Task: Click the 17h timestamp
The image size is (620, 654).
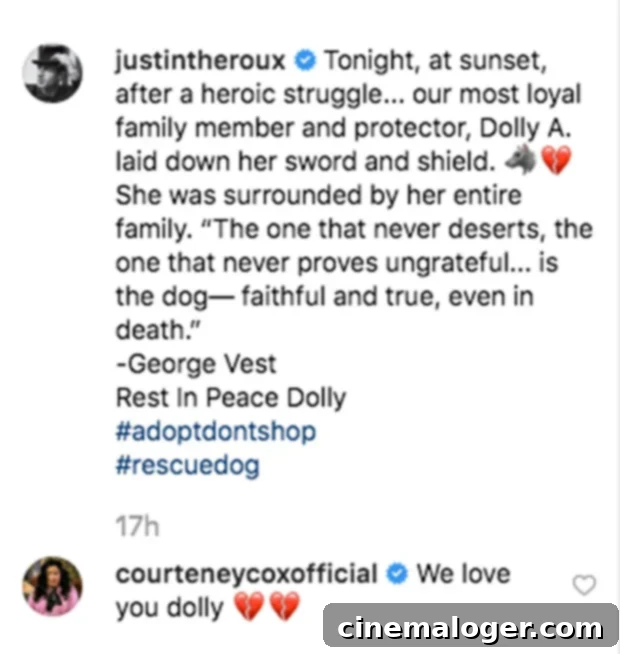Action: [137, 526]
